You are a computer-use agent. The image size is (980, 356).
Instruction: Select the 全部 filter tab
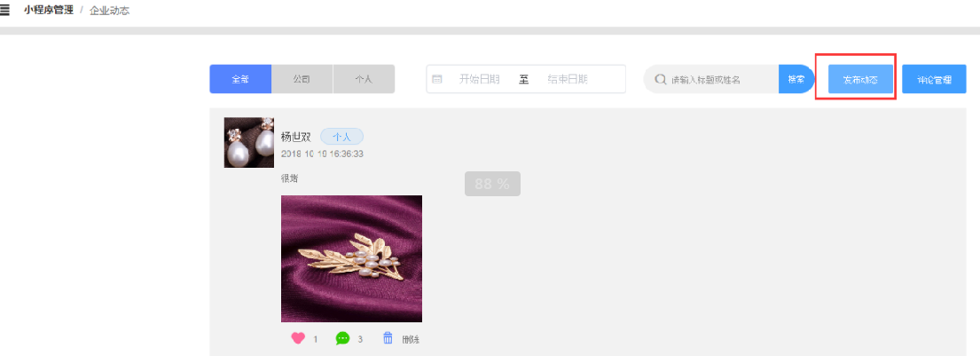pyautogui.click(x=240, y=80)
